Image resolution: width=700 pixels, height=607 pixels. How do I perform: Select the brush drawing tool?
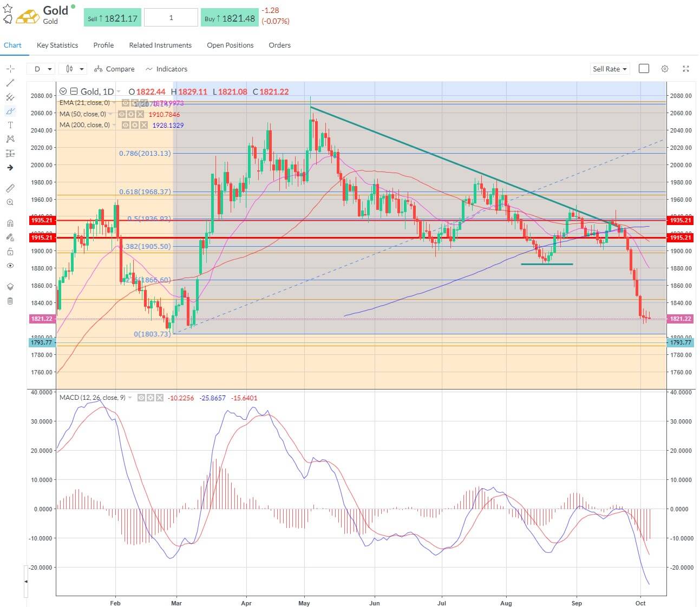(x=10, y=111)
